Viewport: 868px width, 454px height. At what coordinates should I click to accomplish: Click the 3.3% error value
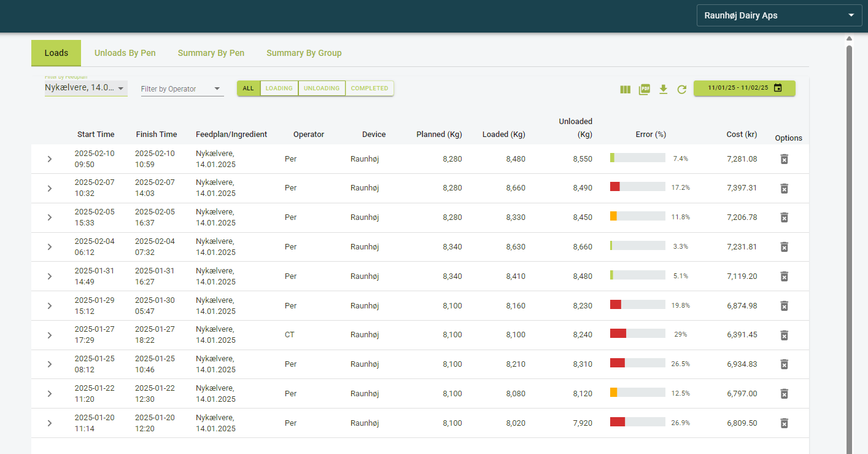point(680,247)
